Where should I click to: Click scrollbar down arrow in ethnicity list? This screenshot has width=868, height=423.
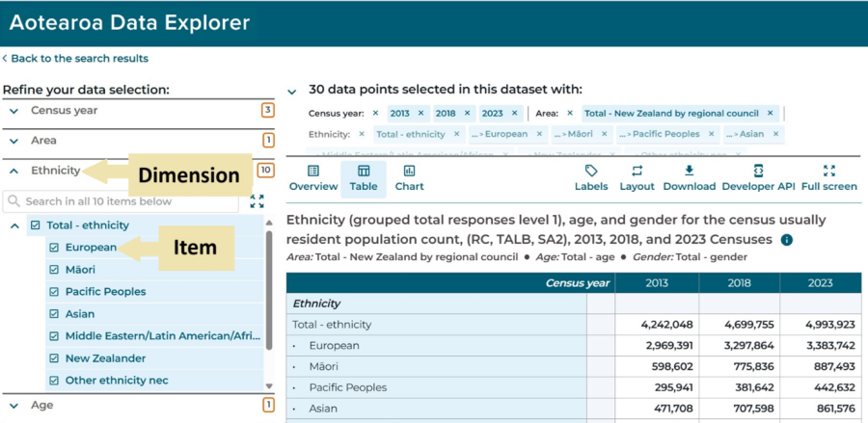(270, 386)
